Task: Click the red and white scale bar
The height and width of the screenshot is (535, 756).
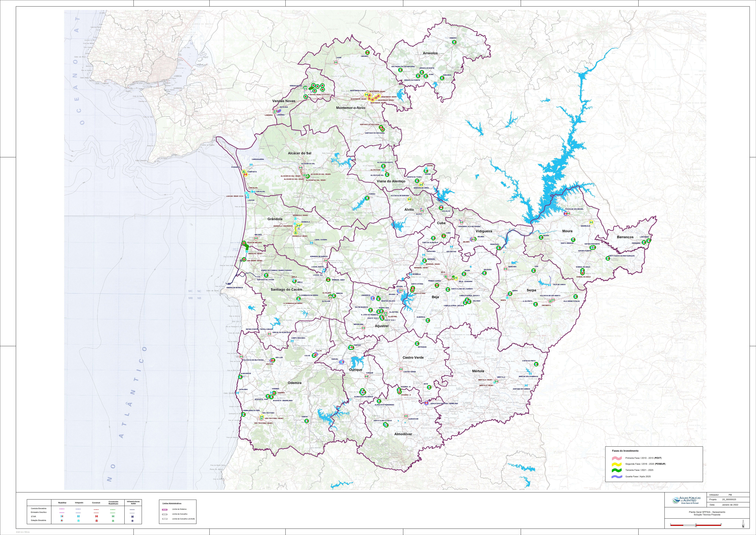Action: (x=696, y=525)
